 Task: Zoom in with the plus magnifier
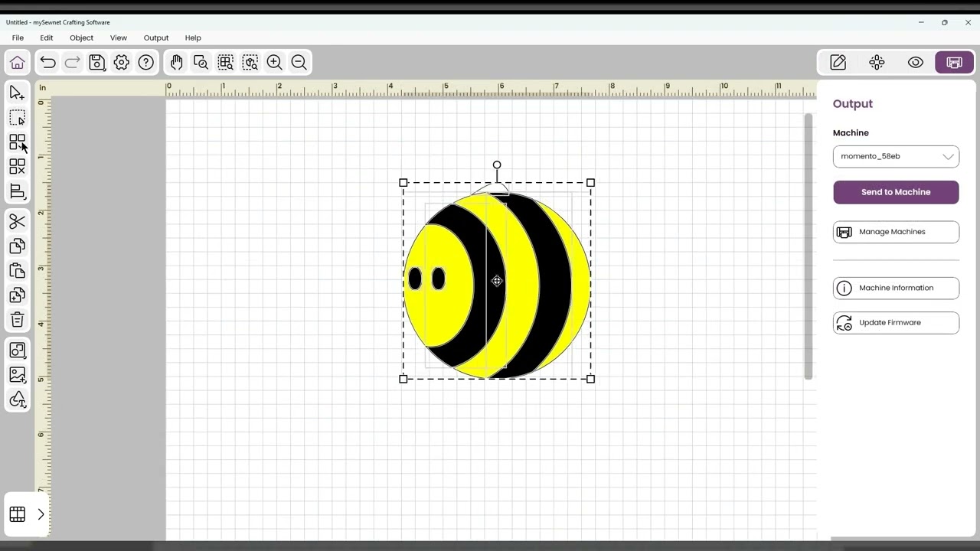[275, 63]
